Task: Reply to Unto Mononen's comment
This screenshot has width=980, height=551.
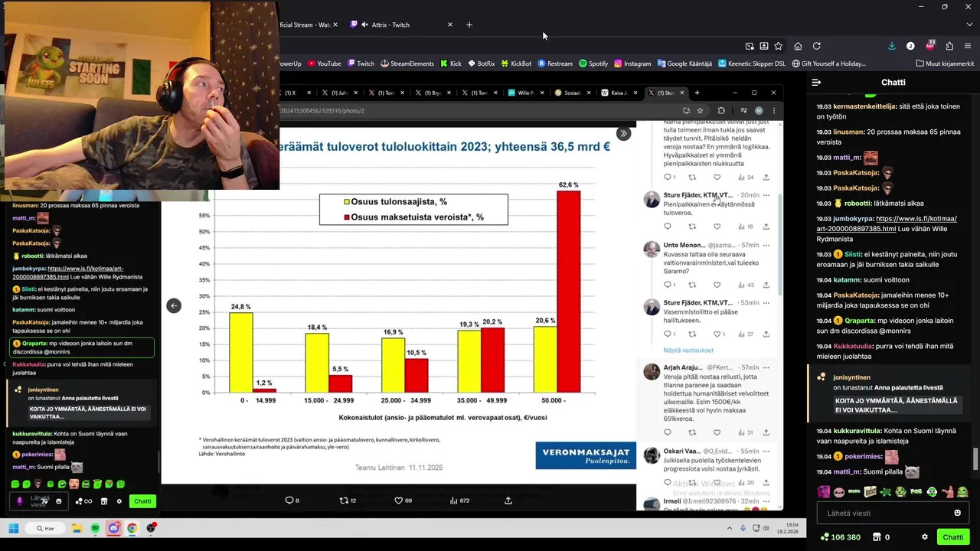Action: tap(668, 285)
